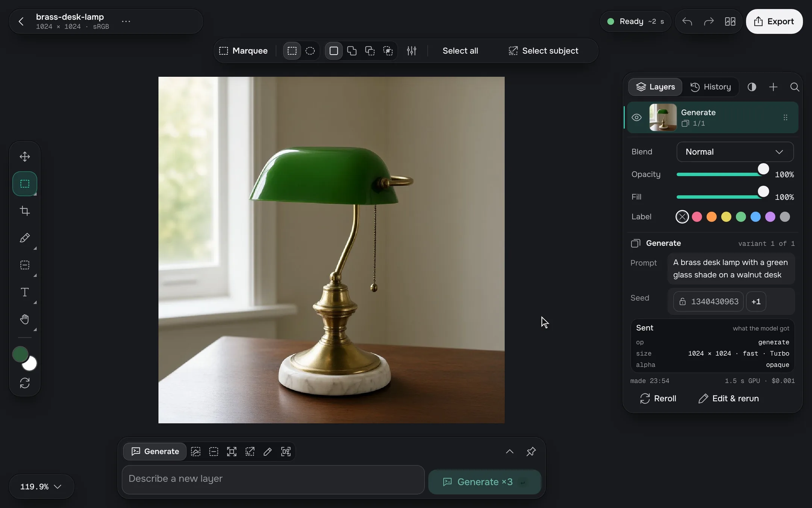Switch to the Layers tab
This screenshot has width=812, height=508.
(655, 87)
